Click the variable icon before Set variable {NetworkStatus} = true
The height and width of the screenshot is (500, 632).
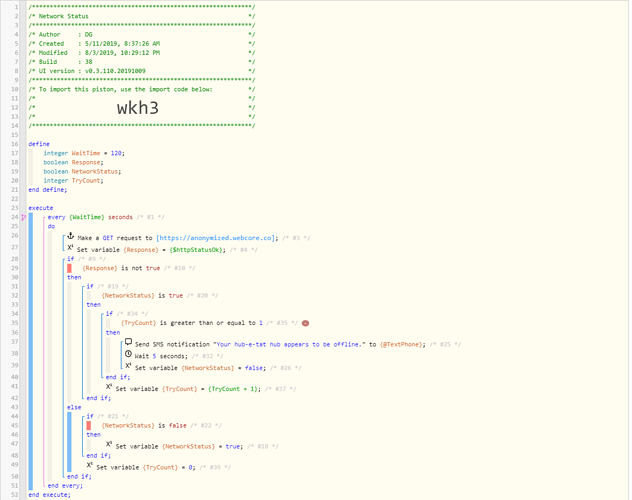[x=109, y=444]
